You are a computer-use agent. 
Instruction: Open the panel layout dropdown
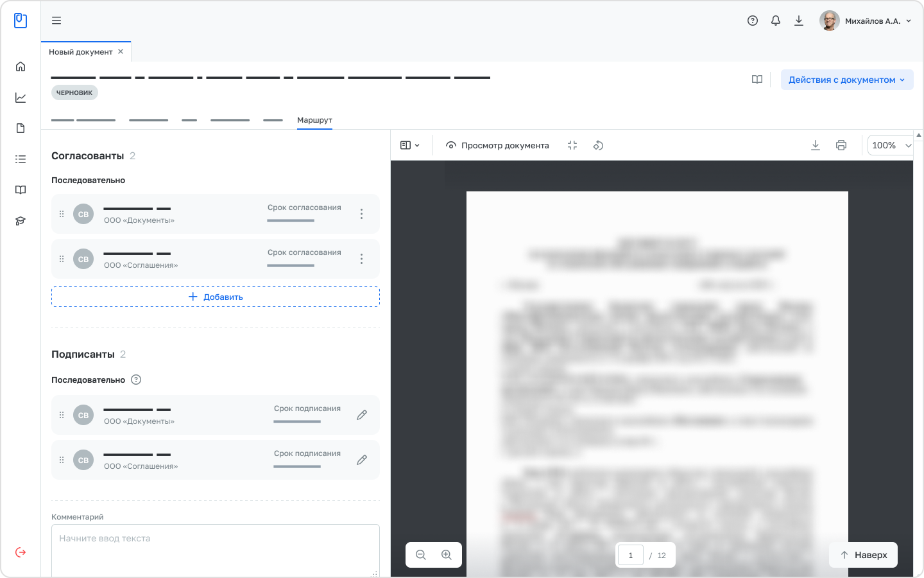pyautogui.click(x=410, y=146)
